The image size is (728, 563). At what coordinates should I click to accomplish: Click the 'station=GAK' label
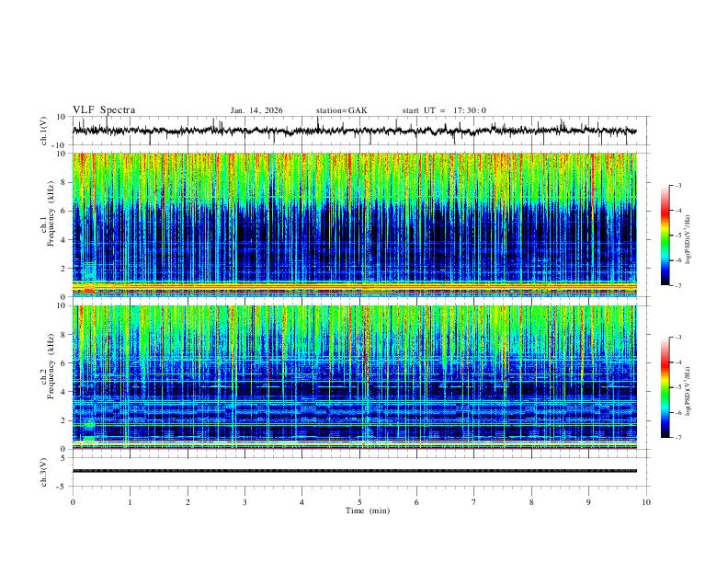click(341, 110)
